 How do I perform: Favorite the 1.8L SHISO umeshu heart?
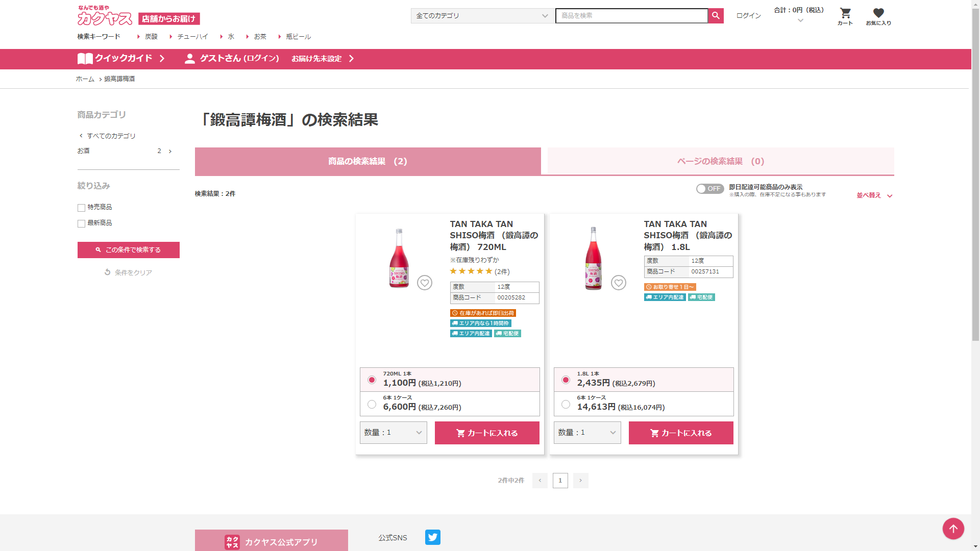(x=619, y=283)
